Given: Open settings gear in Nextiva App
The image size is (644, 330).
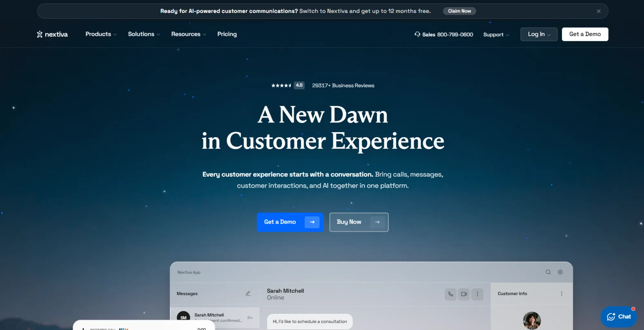Looking at the screenshot, I should [560, 272].
